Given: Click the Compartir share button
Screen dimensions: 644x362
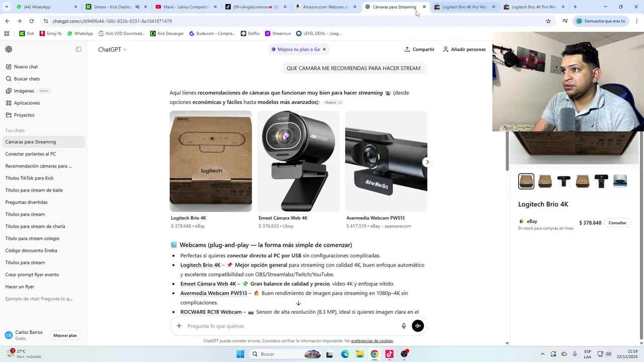Looking at the screenshot, I should click(x=419, y=49).
